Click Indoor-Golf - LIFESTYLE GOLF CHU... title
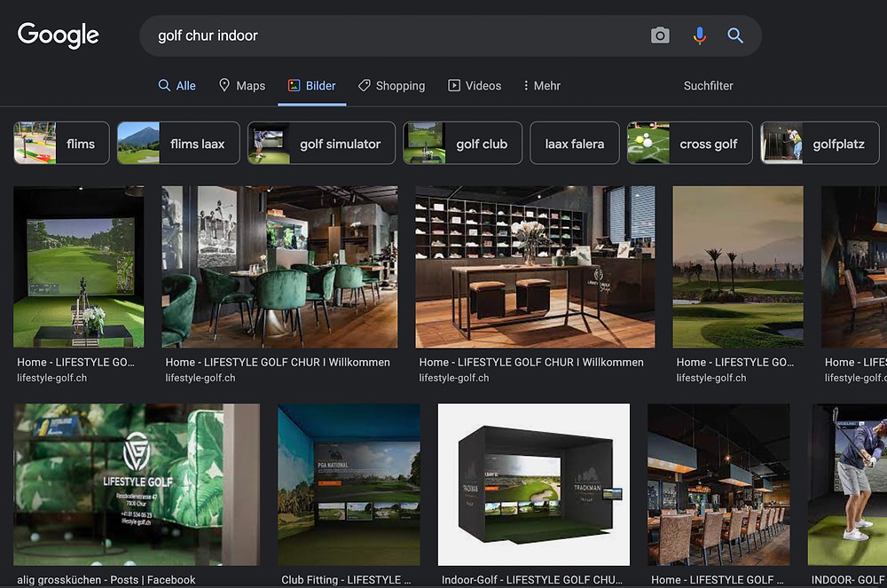The image size is (887, 588). click(x=531, y=579)
